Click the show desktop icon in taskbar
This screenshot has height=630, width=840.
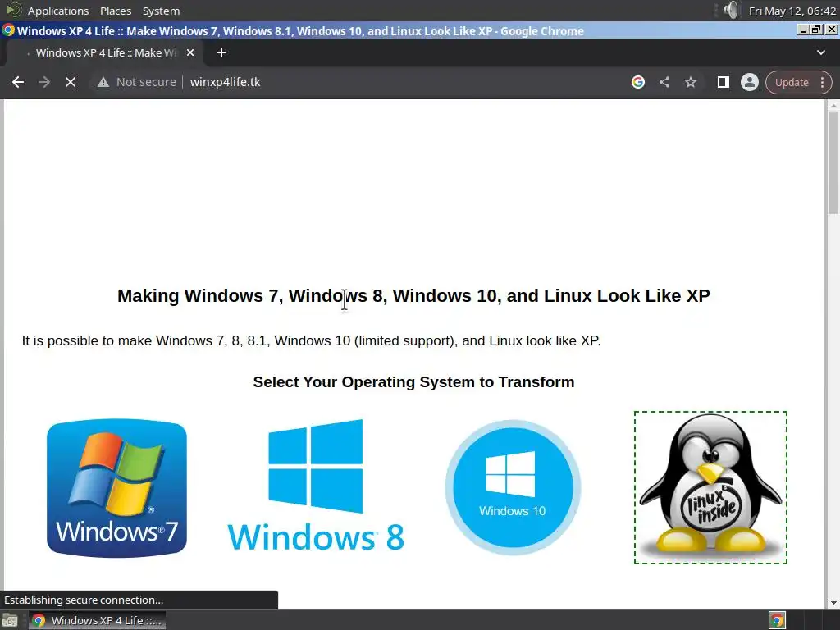coord(10,620)
